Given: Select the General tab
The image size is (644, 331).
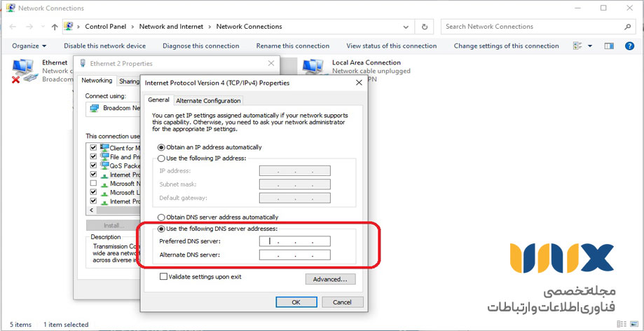Looking at the screenshot, I should pos(158,100).
